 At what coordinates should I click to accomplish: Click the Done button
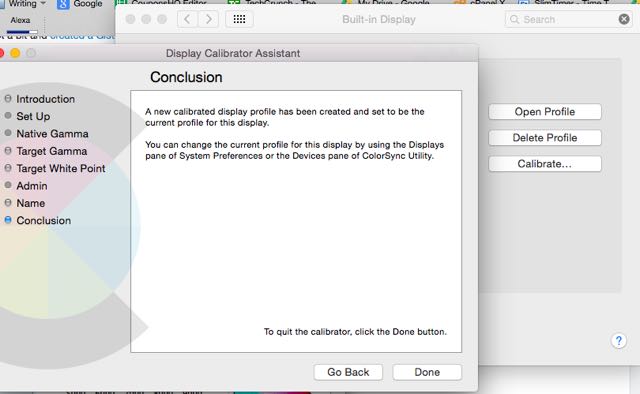click(x=427, y=372)
